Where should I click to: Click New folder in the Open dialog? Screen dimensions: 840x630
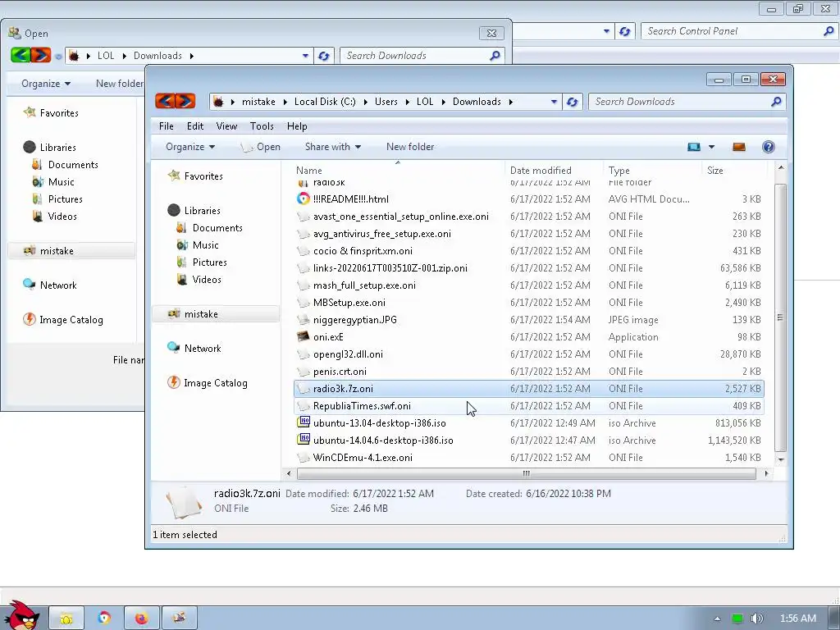(120, 84)
